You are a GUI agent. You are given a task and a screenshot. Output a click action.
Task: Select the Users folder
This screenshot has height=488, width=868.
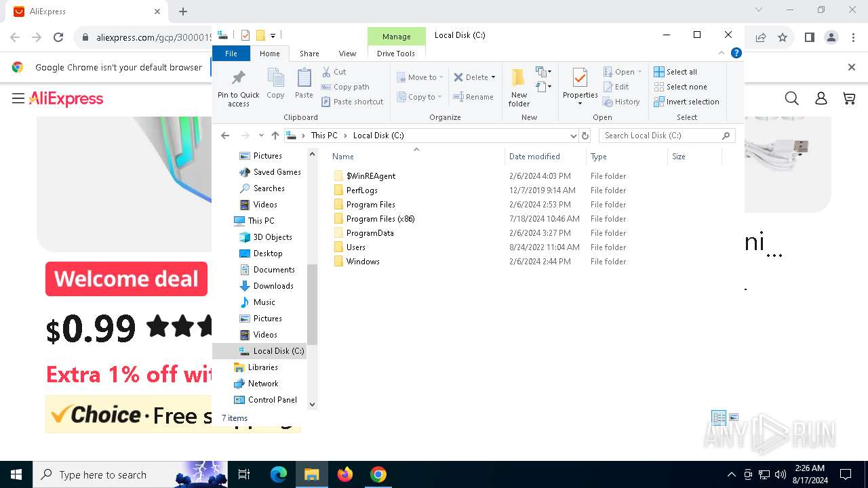pos(355,247)
